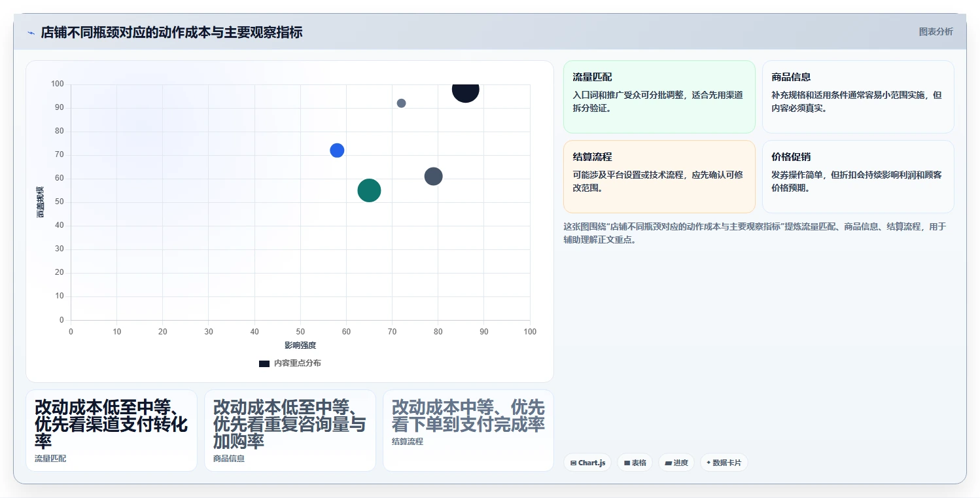Click the 优先看重复咨询量与加购率 stat card
Screen dimensions: 980x498
pyautogui.click(x=290, y=431)
